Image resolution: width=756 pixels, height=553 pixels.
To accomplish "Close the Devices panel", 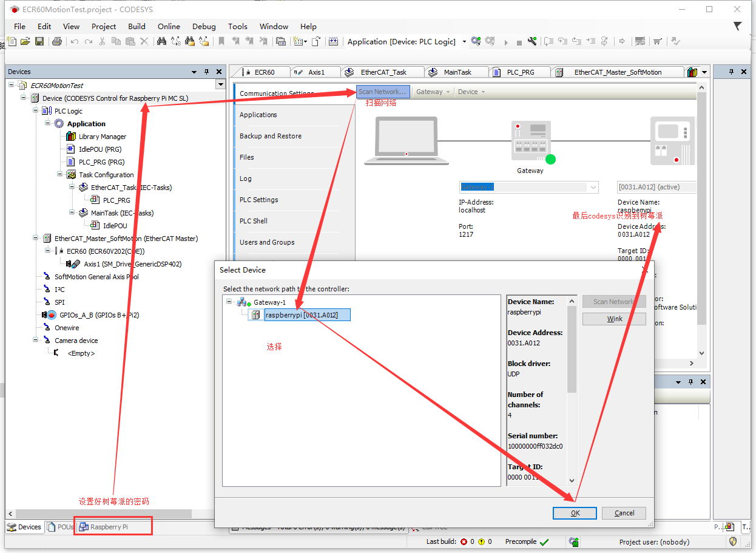I will [x=219, y=72].
